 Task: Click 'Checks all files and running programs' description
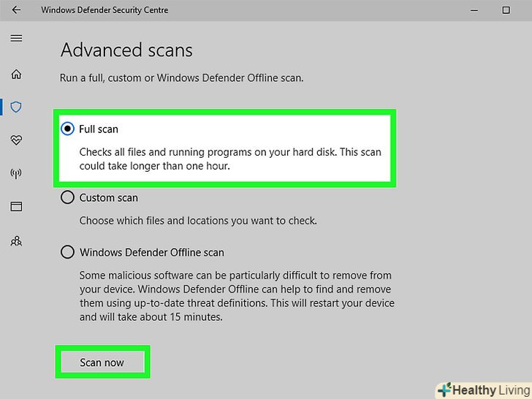click(x=230, y=159)
